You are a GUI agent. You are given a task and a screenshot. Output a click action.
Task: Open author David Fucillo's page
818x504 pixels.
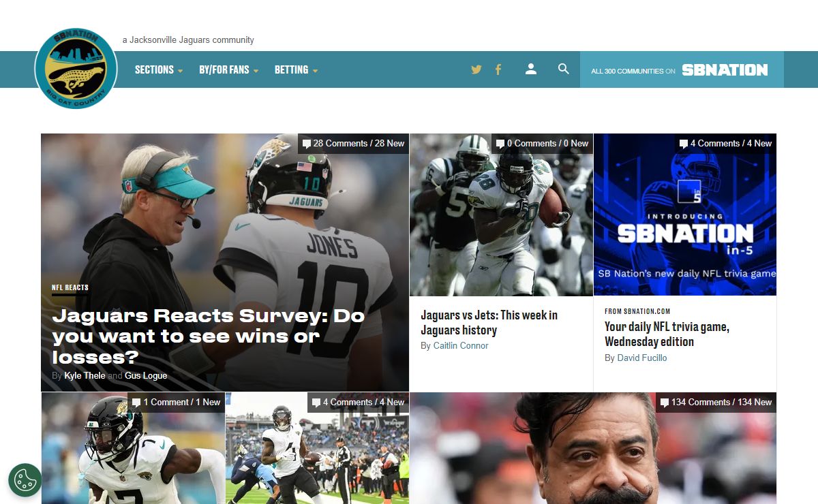642,358
